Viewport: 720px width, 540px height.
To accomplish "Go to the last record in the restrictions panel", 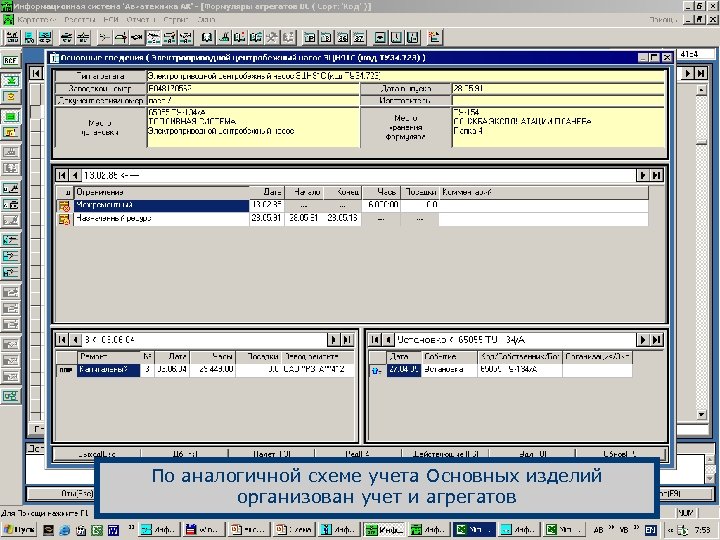I will (x=657, y=175).
